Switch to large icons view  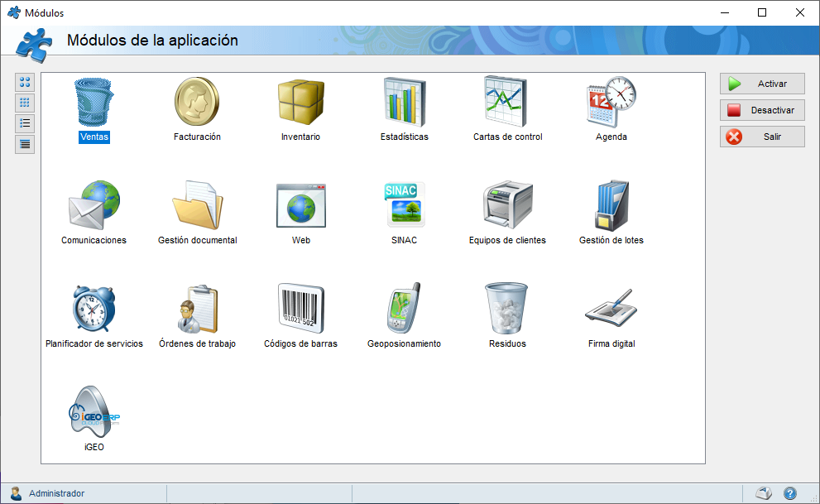(x=25, y=82)
